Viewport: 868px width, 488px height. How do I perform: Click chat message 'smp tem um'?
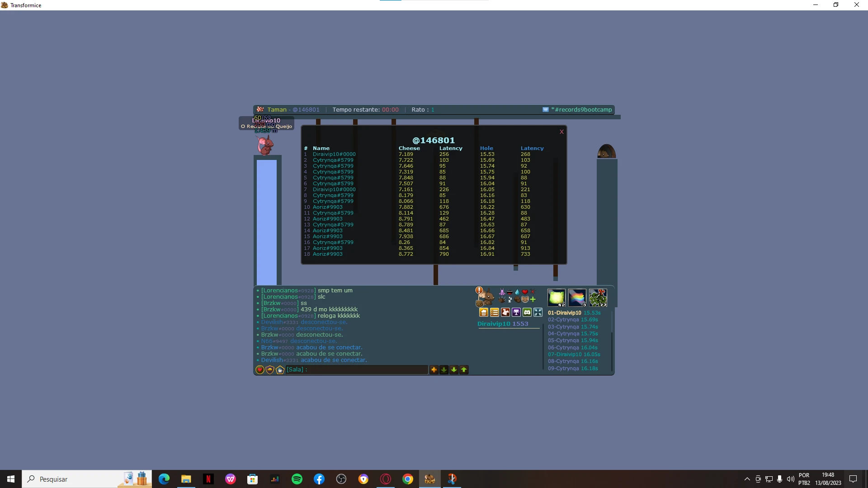[335, 291]
